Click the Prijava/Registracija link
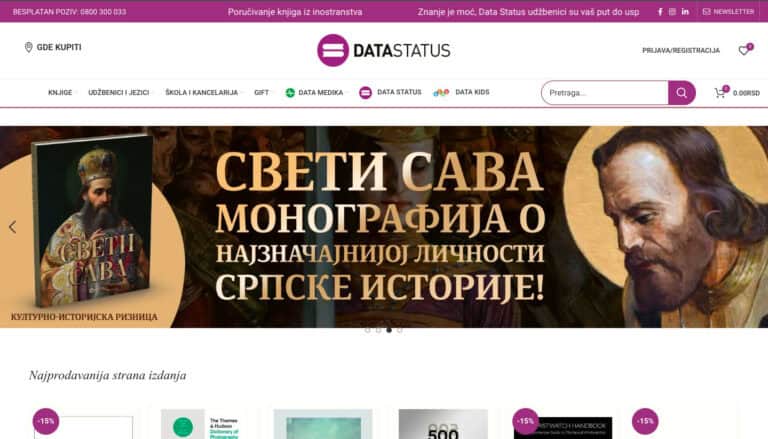This screenshot has width=768, height=439. 681,50
